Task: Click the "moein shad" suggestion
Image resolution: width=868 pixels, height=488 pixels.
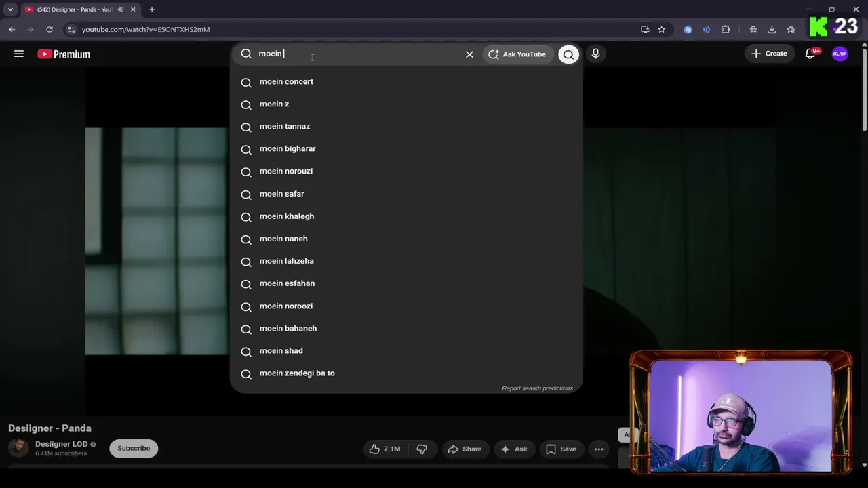Action: click(x=406, y=351)
